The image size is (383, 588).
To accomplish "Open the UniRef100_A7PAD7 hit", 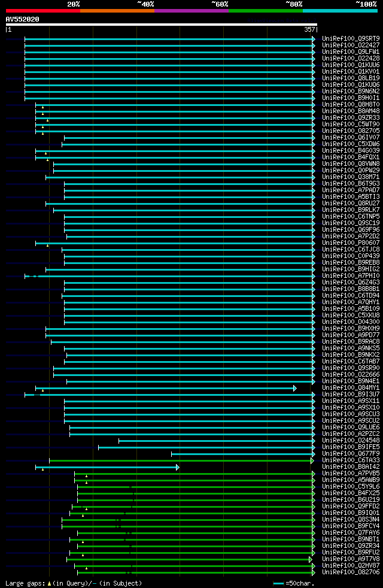I will 351,190.
